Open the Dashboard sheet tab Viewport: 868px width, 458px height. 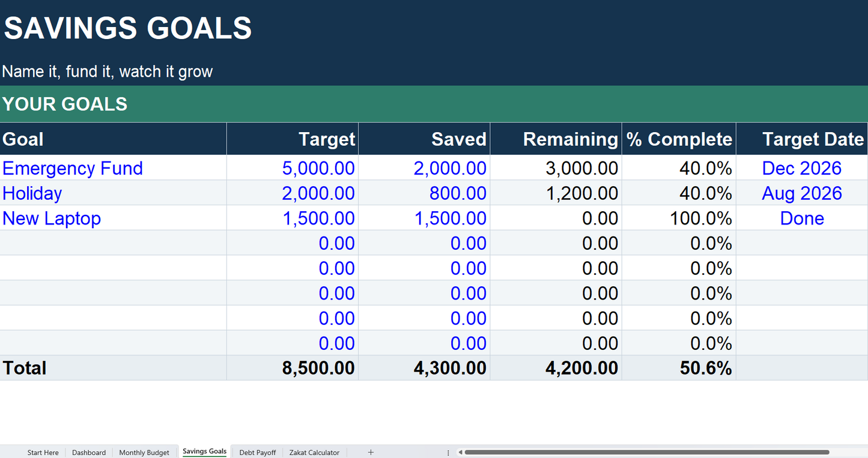[89, 453]
